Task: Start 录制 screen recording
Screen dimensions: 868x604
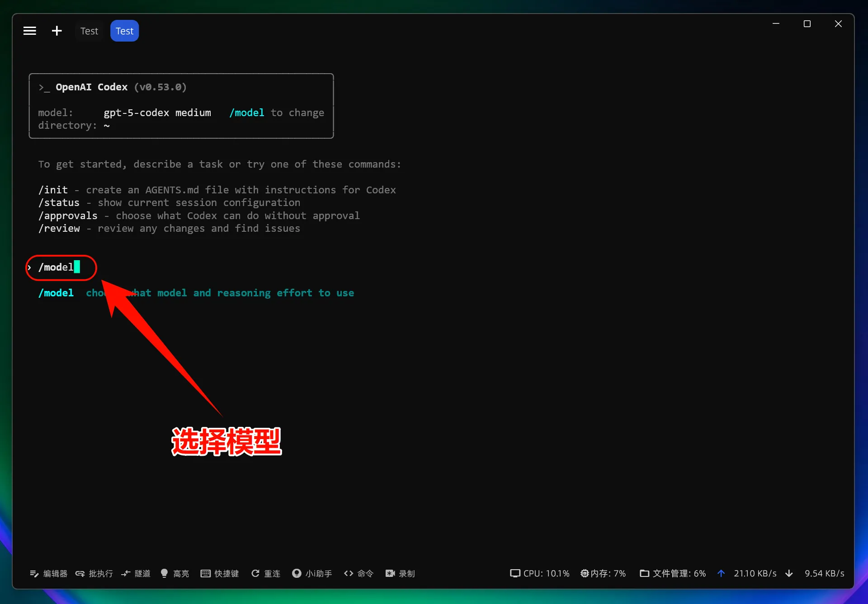Action: [x=400, y=573]
